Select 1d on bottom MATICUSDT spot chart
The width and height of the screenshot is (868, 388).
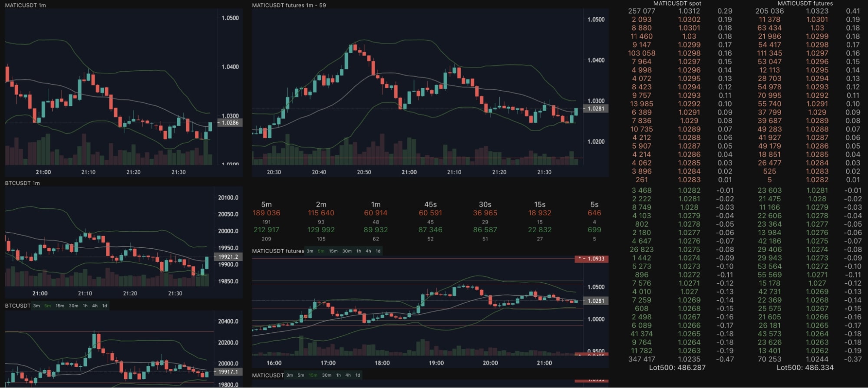[x=358, y=375]
